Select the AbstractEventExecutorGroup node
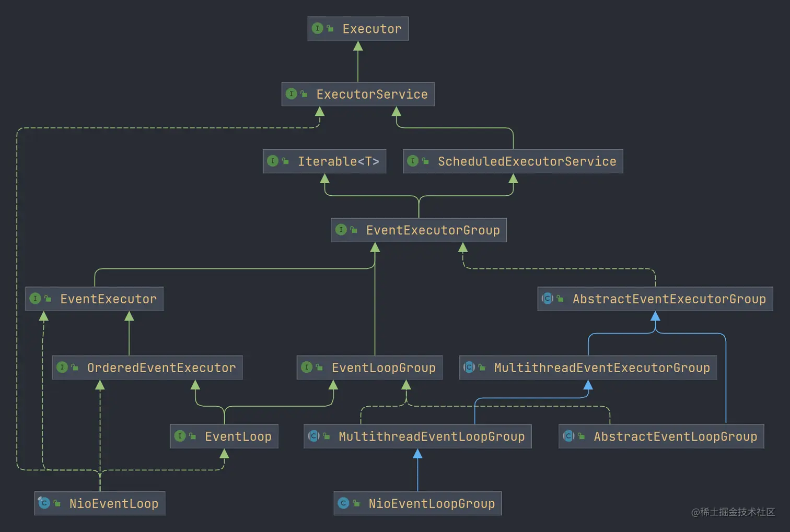 coord(654,299)
